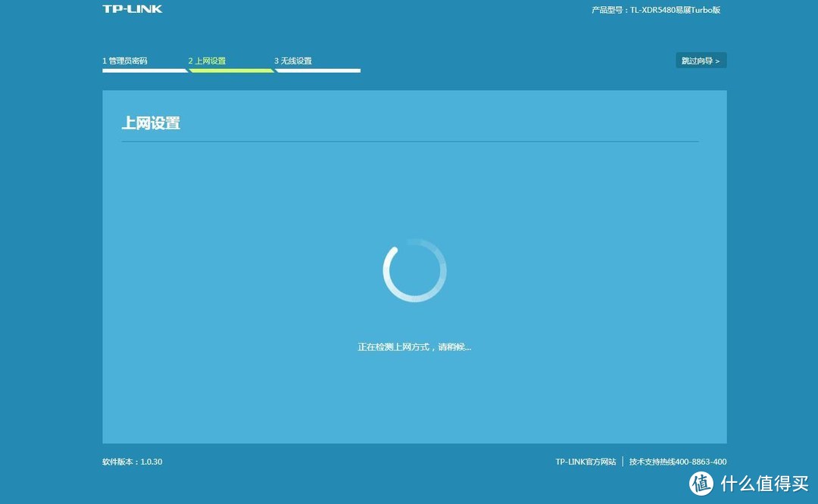818x504 pixels.
Task: Click the 软件版本：1.0.30 version label
Action: pos(132,462)
